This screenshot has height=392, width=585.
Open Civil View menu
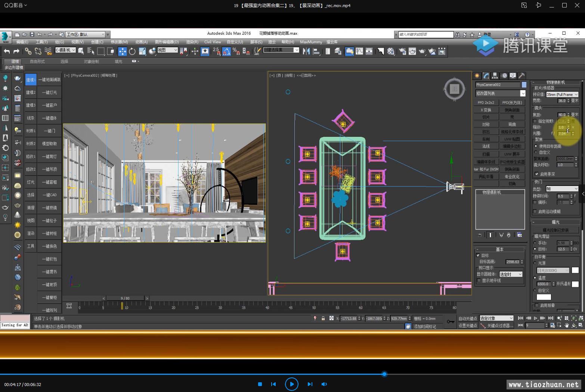[213, 42]
